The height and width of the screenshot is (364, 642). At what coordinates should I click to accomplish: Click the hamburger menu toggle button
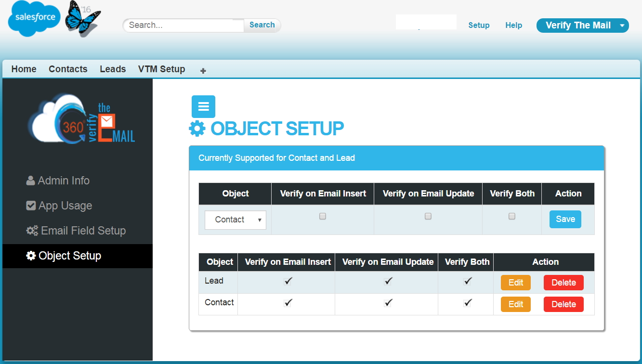[203, 107]
